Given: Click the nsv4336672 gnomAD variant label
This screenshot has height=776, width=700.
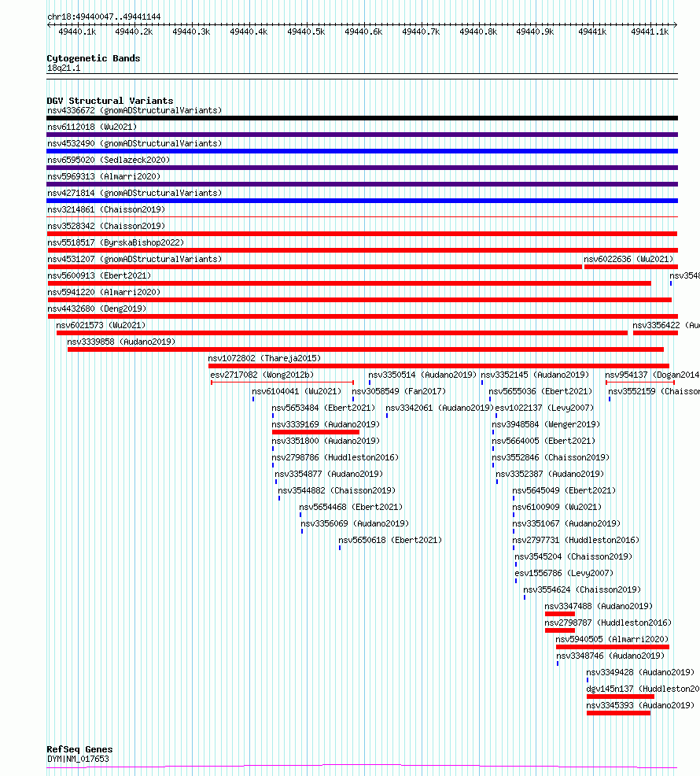Looking at the screenshot, I should pos(134,110).
